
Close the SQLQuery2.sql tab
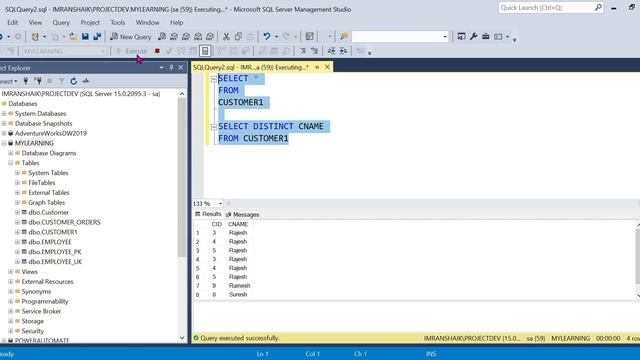pyautogui.click(x=327, y=67)
